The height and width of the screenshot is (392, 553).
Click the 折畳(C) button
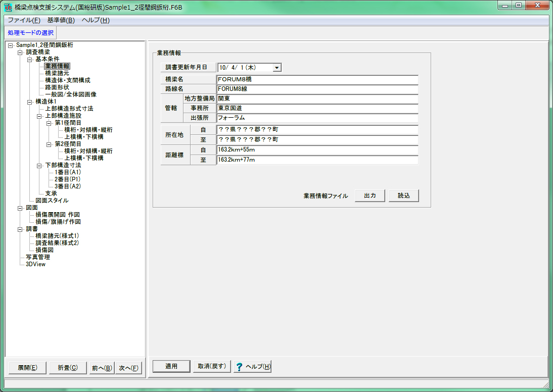coord(68,368)
